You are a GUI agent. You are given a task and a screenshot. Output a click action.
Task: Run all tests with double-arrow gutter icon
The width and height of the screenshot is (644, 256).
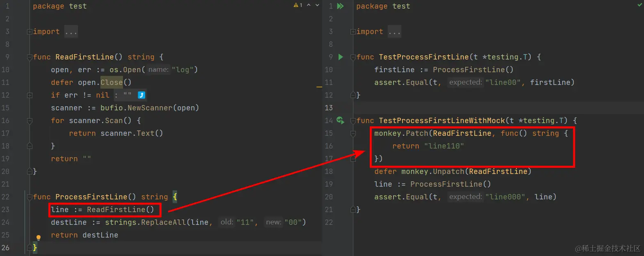click(x=340, y=6)
